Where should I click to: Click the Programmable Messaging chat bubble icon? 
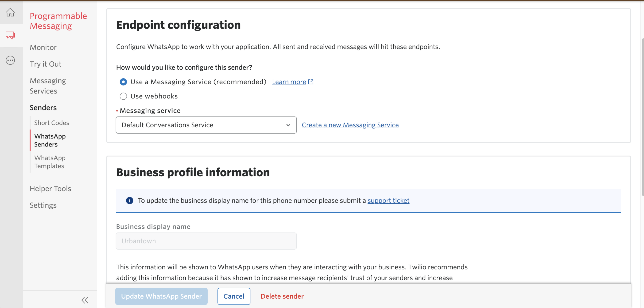(x=11, y=35)
